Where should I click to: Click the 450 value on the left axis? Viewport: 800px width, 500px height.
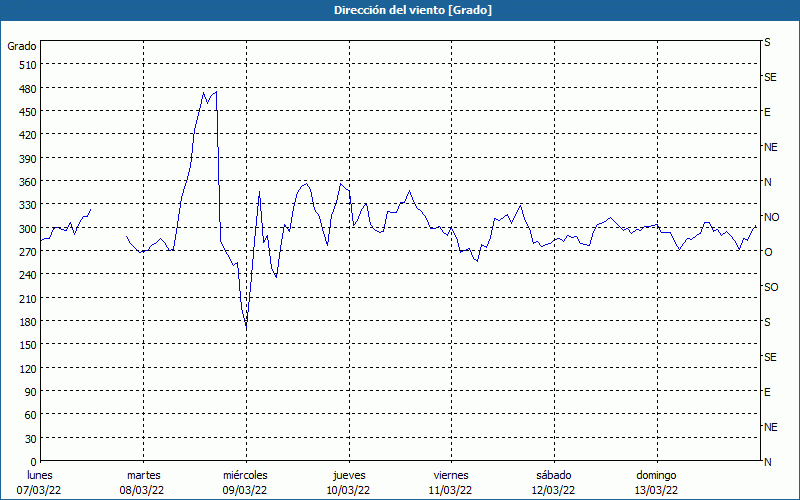tap(28, 112)
